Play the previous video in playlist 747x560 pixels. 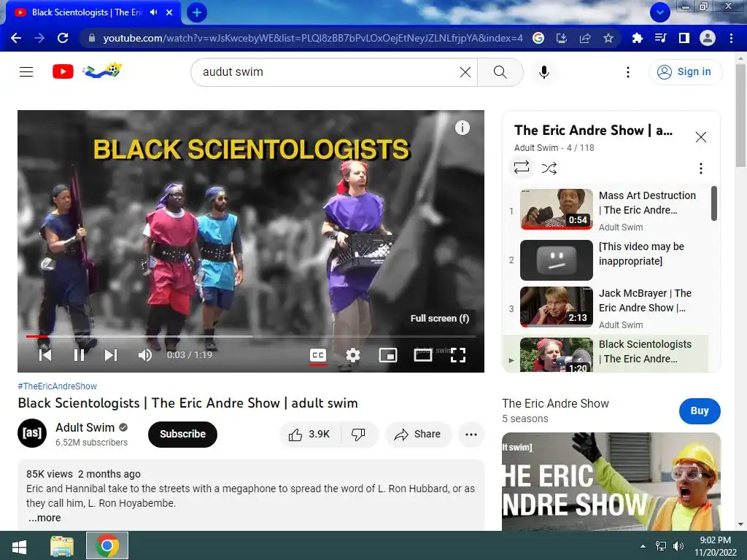pos(45,355)
